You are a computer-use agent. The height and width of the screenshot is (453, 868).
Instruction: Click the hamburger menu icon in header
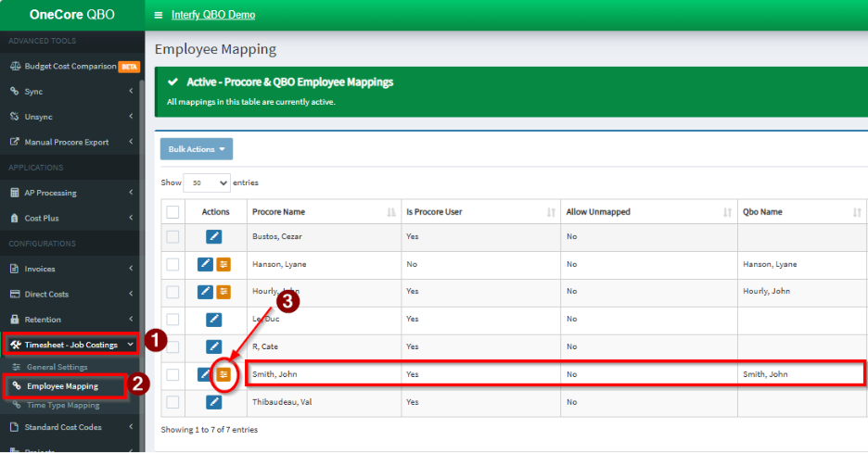[159, 15]
